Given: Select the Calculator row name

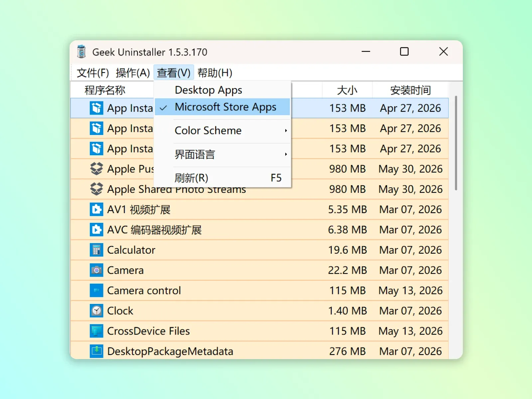Looking at the screenshot, I should [131, 250].
